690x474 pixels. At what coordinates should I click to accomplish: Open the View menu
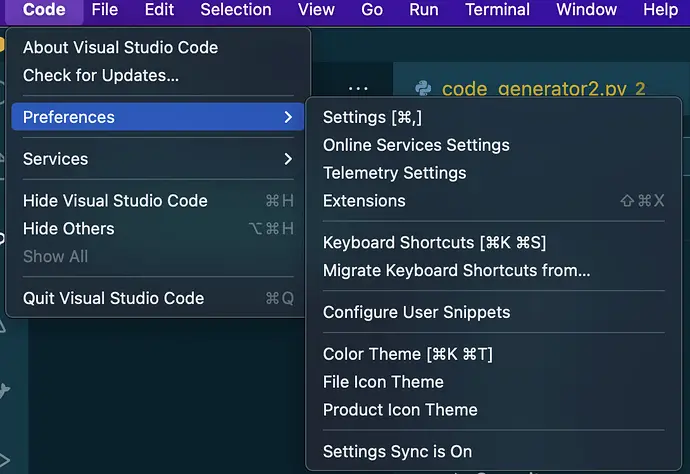316,10
